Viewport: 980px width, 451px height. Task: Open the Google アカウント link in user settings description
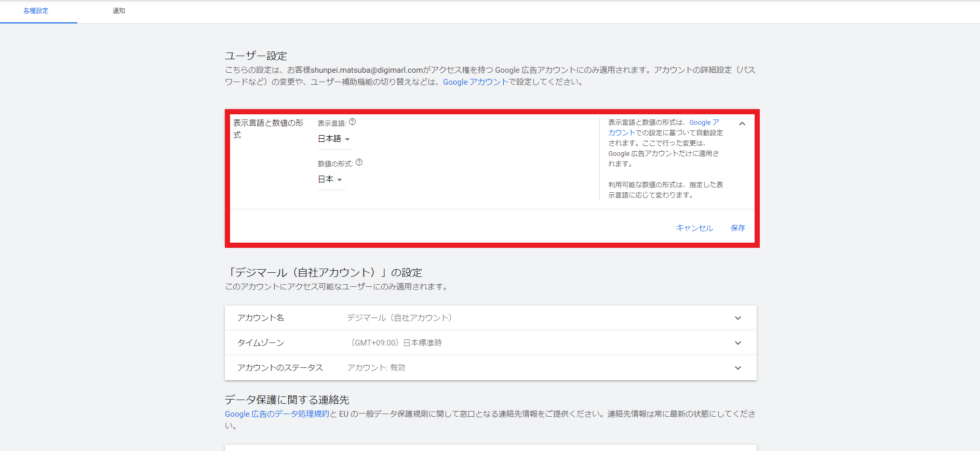click(475, 82)
